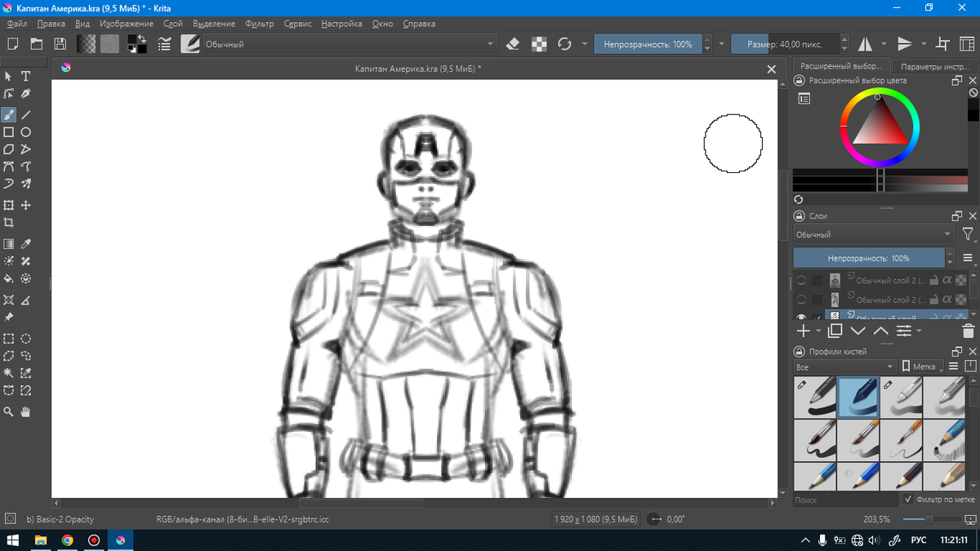Screen dimensions: 980x551
Task: Open the Фильтр menu
Action: click(x=260, y=24)
